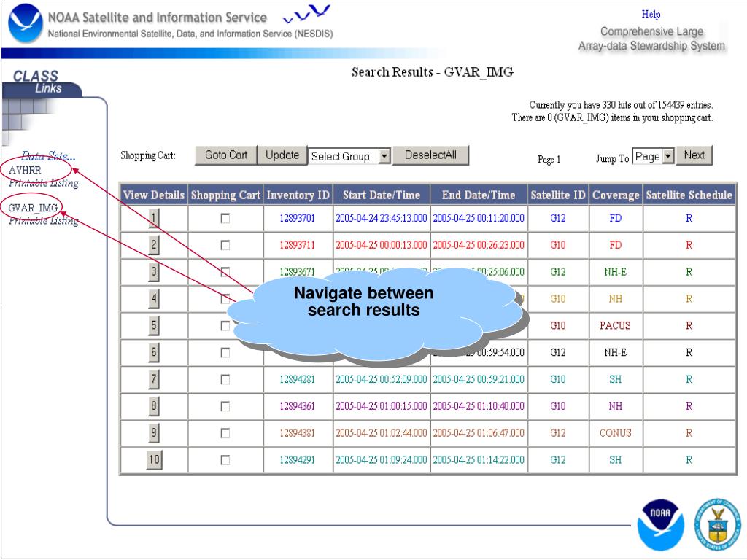Open the Printable Listing under AVHRR

43,183
